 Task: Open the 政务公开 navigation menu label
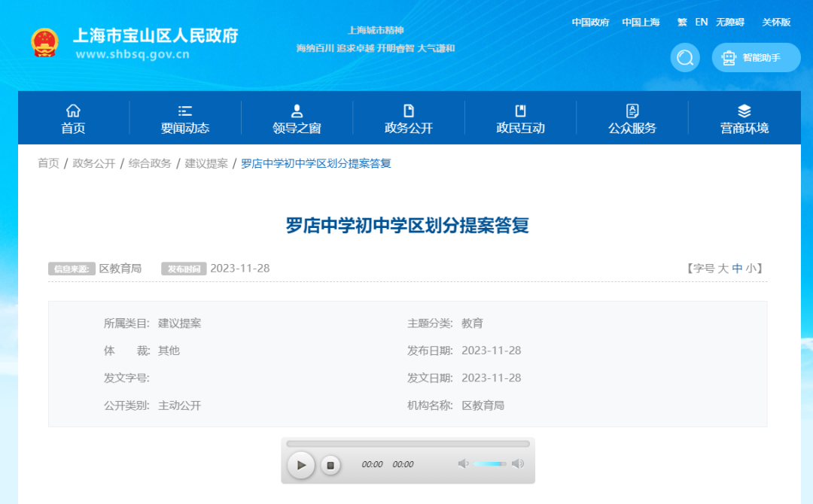pyautogui.click(x=409, y=128)
